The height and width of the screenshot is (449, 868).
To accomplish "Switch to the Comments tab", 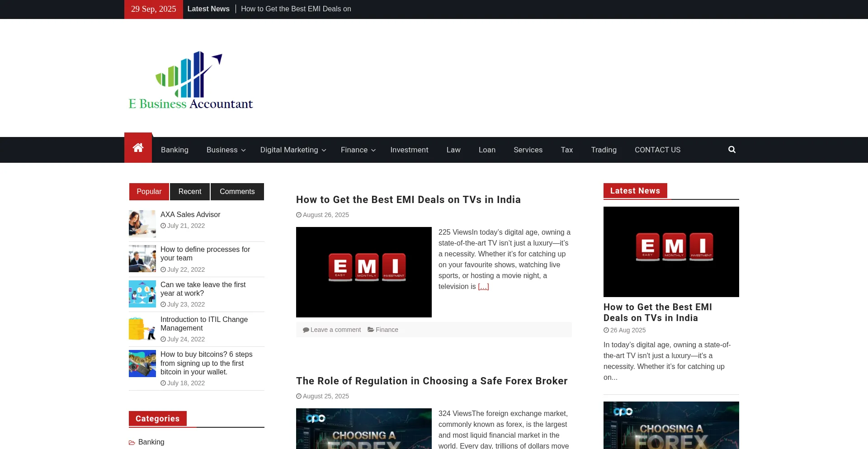I will (x=237, y=192).
